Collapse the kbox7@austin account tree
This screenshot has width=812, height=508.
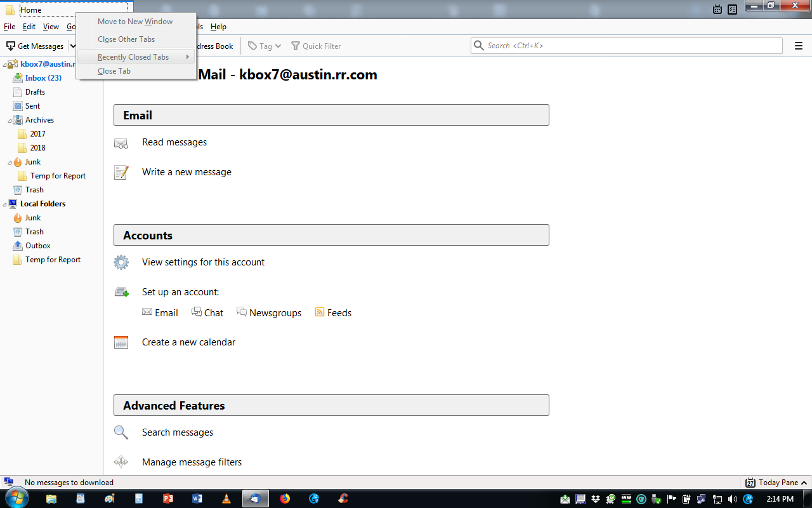(4, 64)
